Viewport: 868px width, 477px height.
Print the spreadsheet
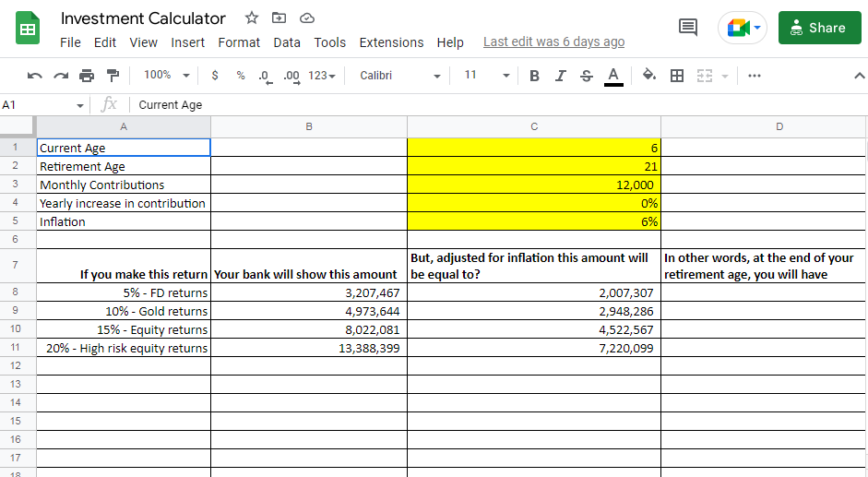[87, 76]
